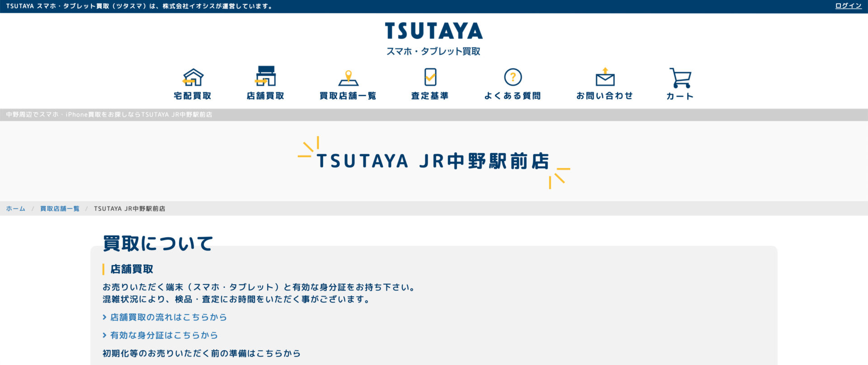Go to 買取店舗一覧 breadcrumb link
This screenshot has height=365, width=868.
(x=60, y=209)
